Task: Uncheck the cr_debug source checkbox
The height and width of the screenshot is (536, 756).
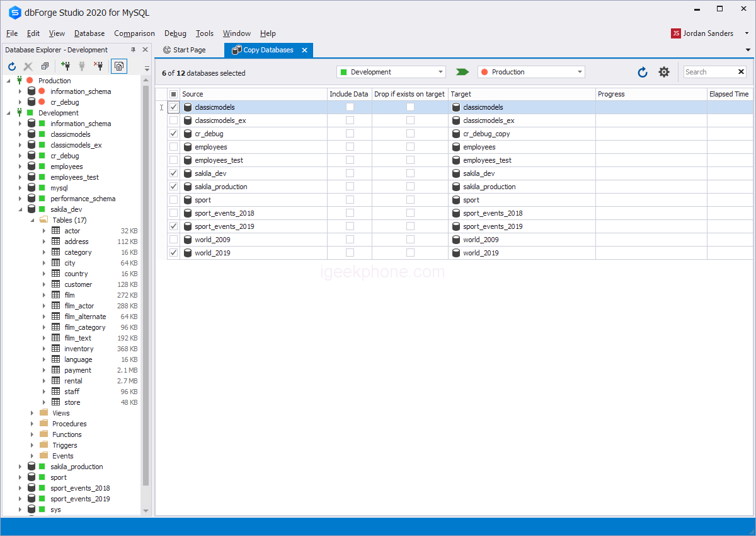Action: [174, 134]
